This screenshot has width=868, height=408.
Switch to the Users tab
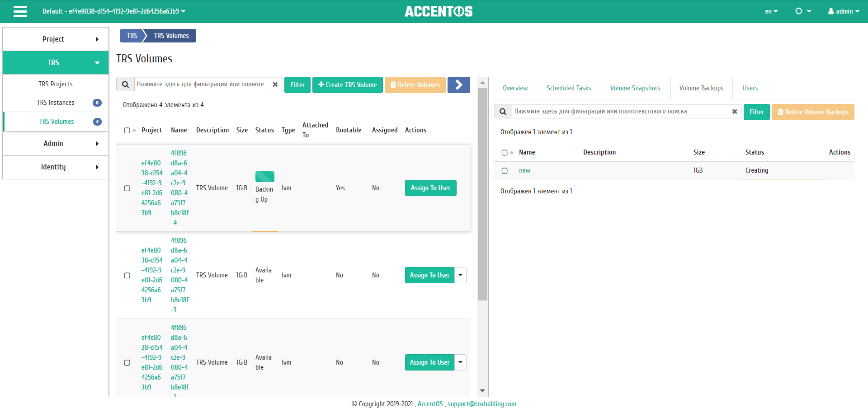point(750,88)
